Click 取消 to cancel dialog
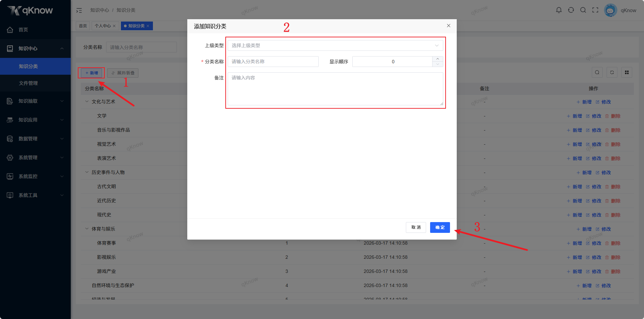Image resolution: width=644 pixels, height=319 pixels. pos(416,227)
